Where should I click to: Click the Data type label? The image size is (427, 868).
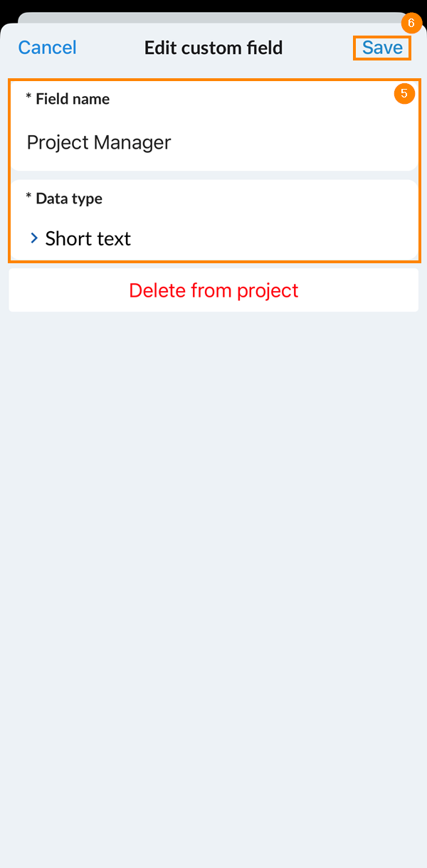coord(69,199)
